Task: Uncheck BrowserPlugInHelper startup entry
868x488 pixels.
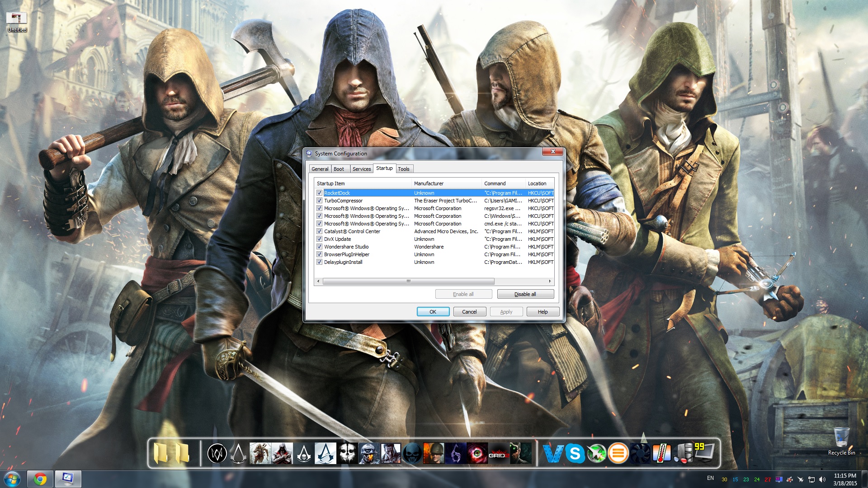Action: (319, 254)
